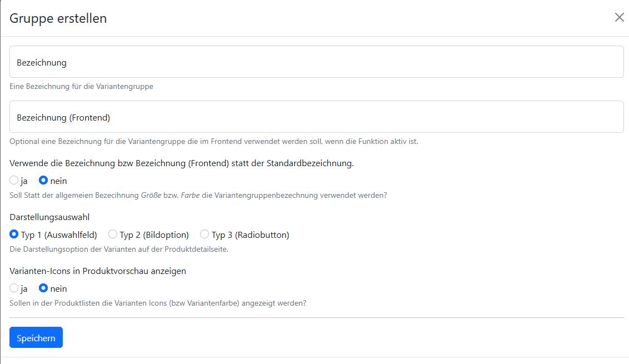Select nein under Verwende die Bezeichnung option
Screen dimensions: 629x364
(x=43, y=181)
